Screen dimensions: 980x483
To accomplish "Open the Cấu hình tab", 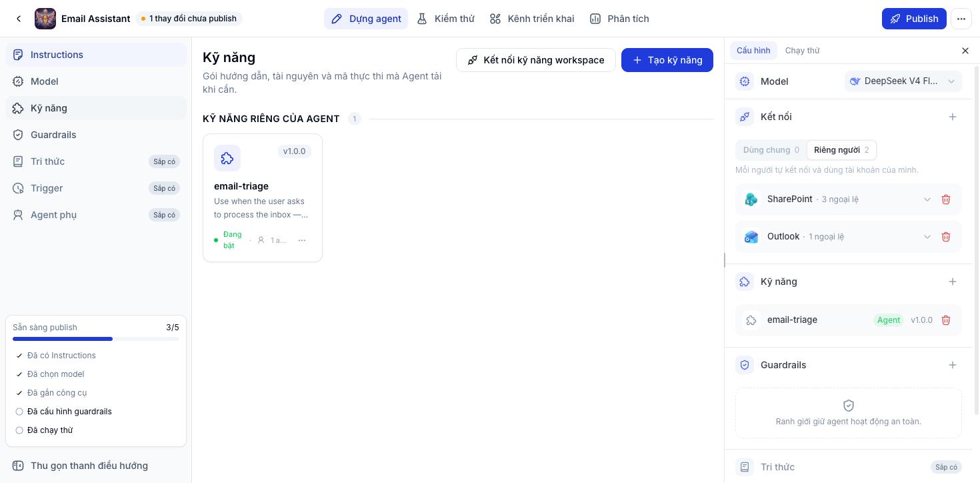I will click(x=753, y=51).
